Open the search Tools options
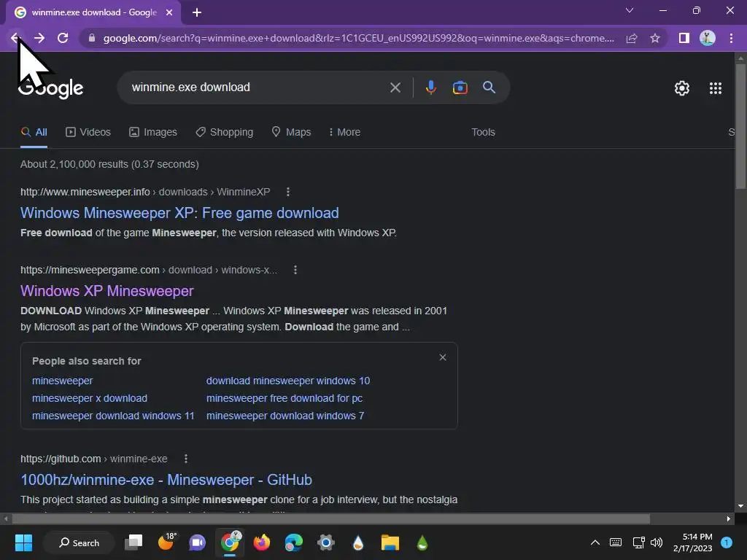The image size is (747, 560). pyautogui.click(x=483, y=133)
